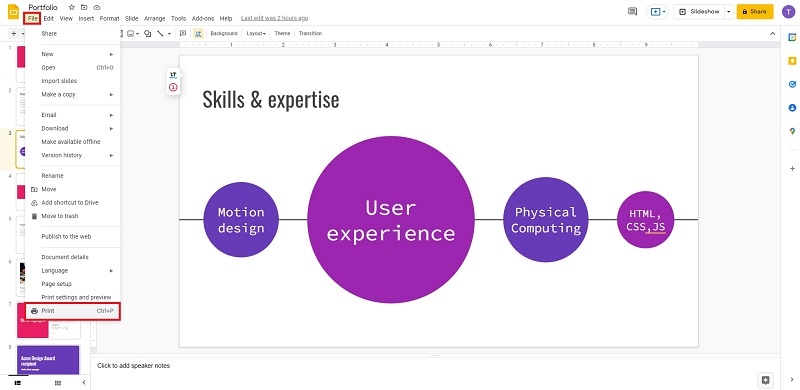Select the line tool in toolbar
This screenshot has width=800, height=390.
tap(160, 34)
